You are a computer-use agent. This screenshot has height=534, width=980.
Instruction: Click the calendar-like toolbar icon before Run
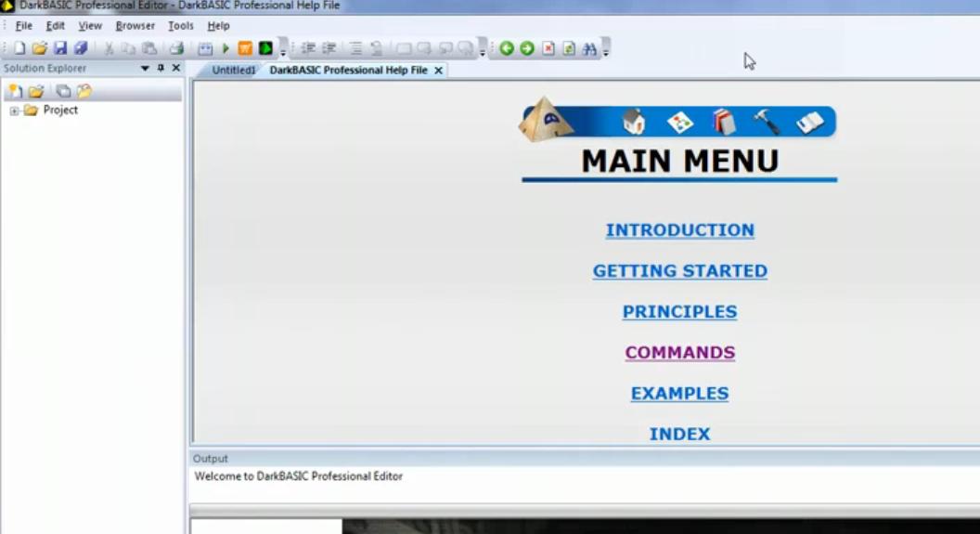point(205,48)
